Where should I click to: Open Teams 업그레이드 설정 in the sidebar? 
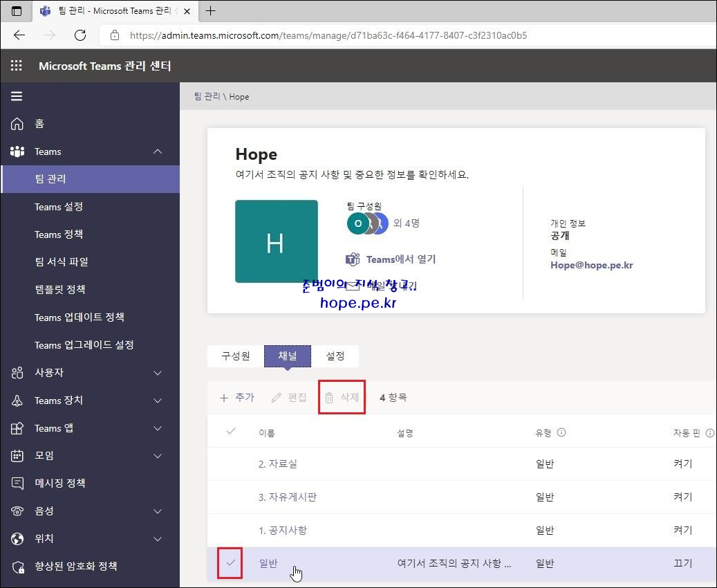[91, 345]
